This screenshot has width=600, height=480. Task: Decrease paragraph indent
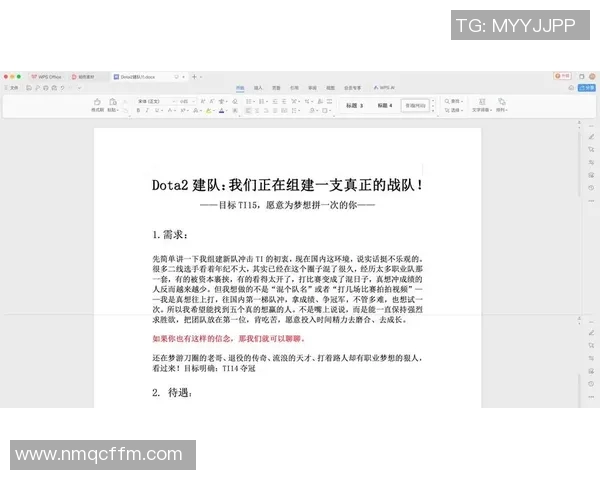point(275,101)
